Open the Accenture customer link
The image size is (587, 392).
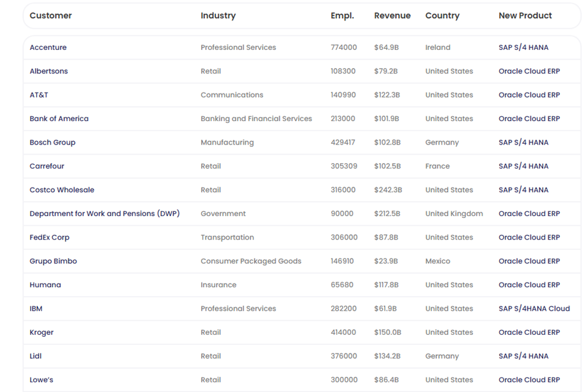[x=48, y=48]
